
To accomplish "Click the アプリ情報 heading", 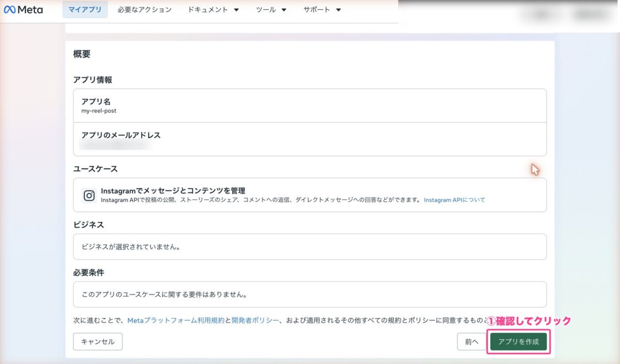I will pos(92,80).
